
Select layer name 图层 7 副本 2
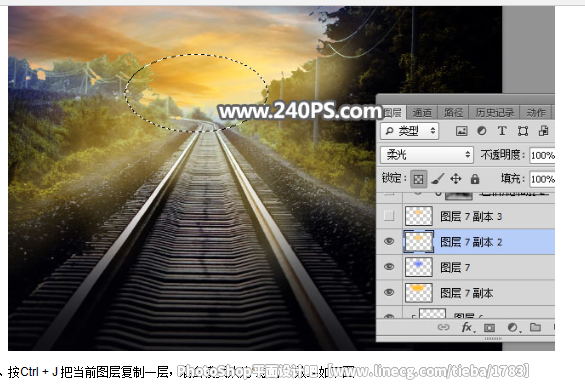point(471,242)
